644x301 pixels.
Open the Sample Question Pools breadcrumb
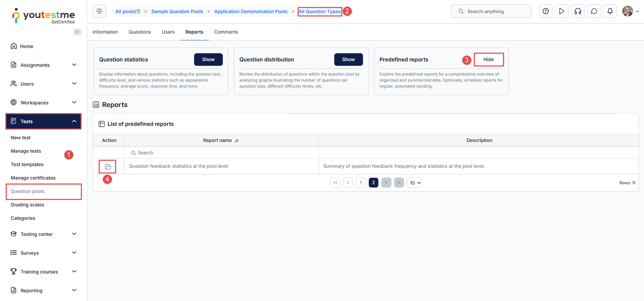pyautogui.click(x=177, y=12)
